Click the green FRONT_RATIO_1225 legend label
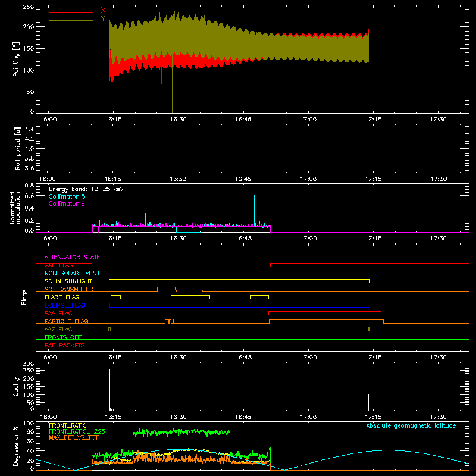Image resolution: width=476 pixels, height=476 pixels. pyautogui.click(x=77, y=431)
